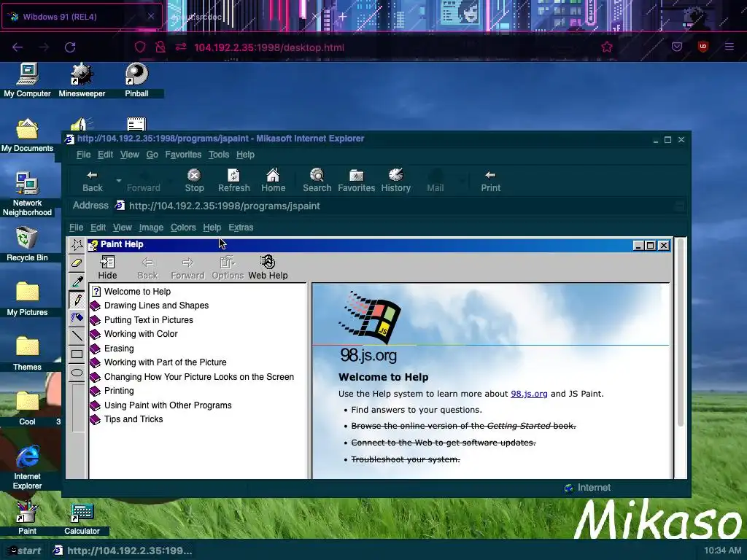Select the Free-Form Select tool in Paint
Viewport: 747px width, 560px height.
[x=77, y=245]
